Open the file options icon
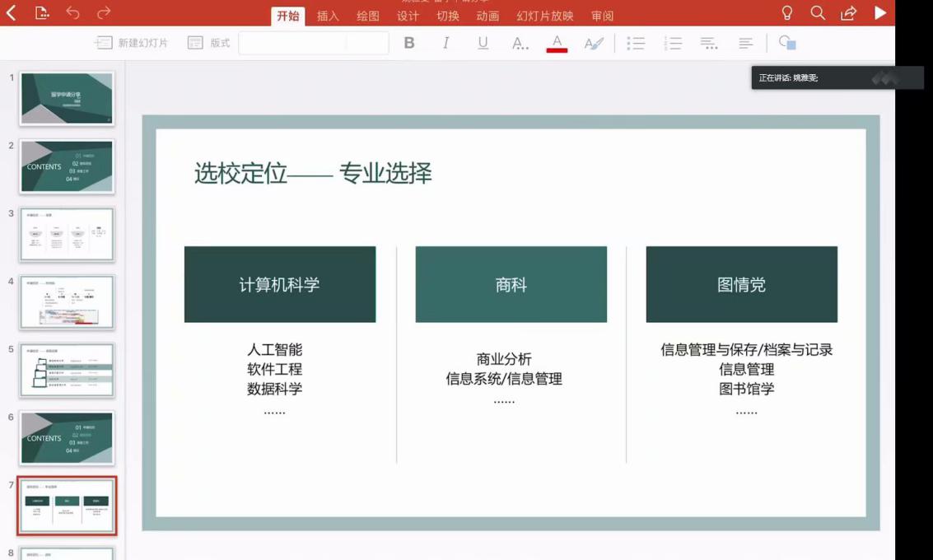933x560 pixels. point(42,13)
